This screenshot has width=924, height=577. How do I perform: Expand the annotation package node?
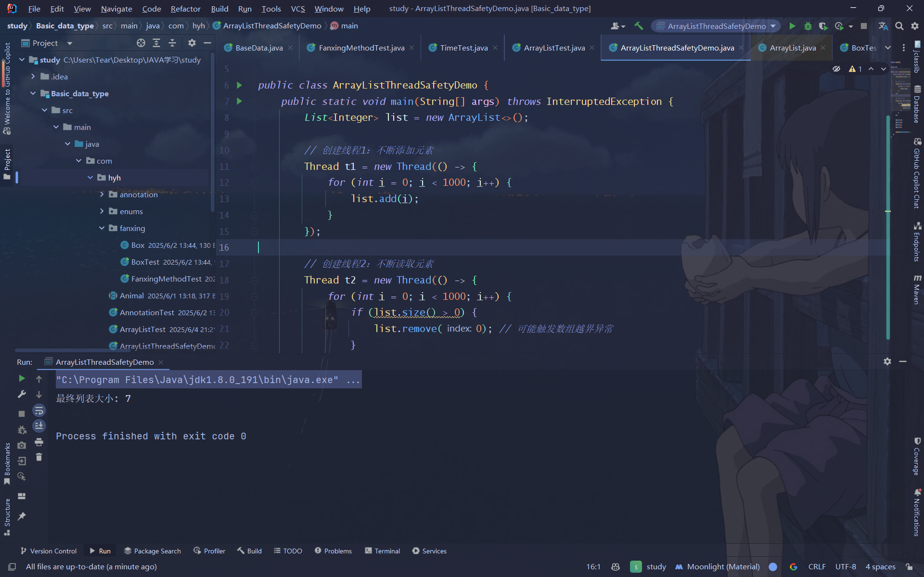(102, 194)
